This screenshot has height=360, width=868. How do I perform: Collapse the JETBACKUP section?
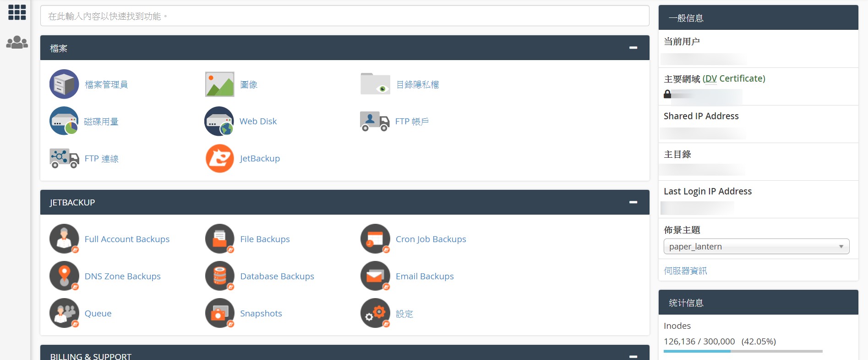tap(633, 202)
